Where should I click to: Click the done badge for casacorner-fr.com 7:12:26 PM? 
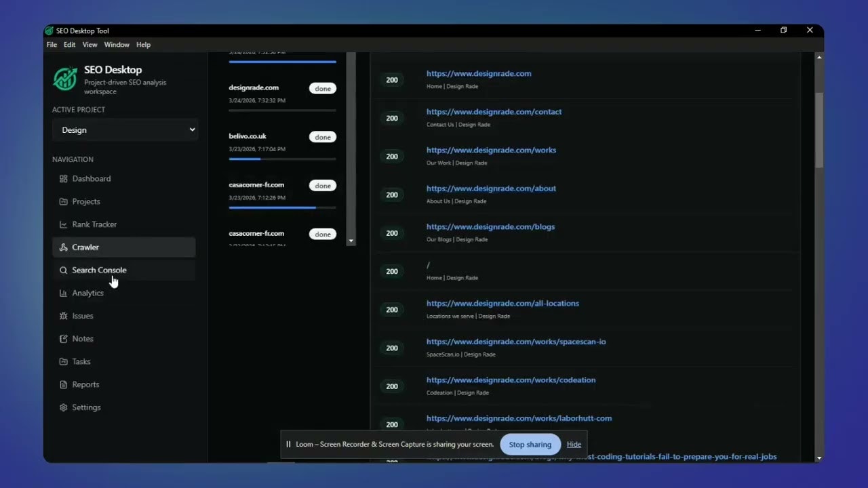tap(323, 186)
